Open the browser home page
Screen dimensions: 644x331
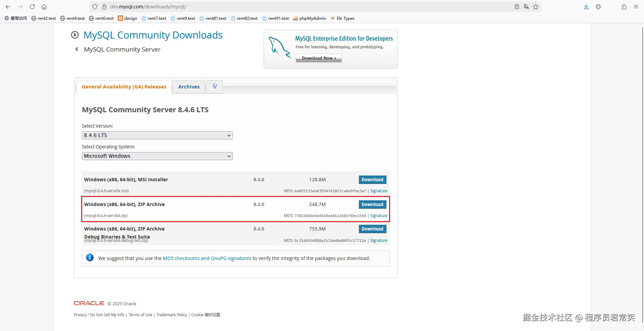tap(44, 7)
